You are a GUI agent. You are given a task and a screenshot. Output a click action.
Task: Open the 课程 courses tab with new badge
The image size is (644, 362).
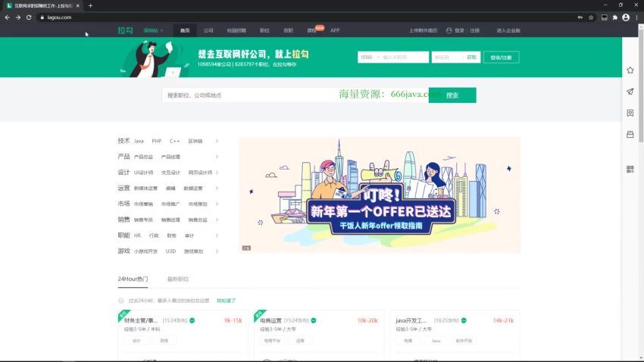tap(311, 31)
